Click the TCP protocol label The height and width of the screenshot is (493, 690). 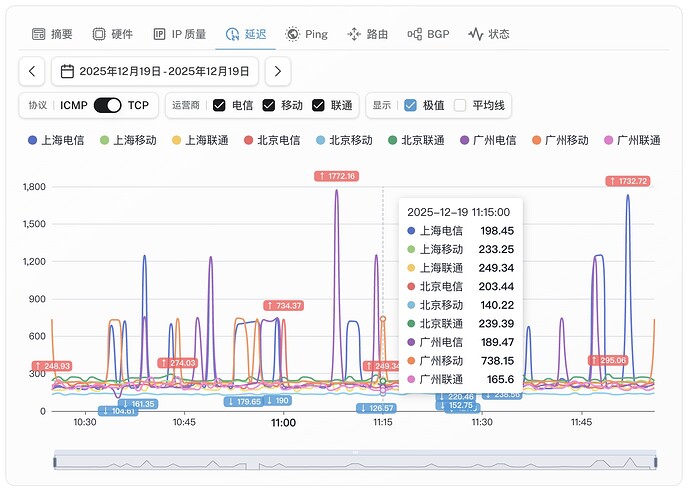click(138, 105)
